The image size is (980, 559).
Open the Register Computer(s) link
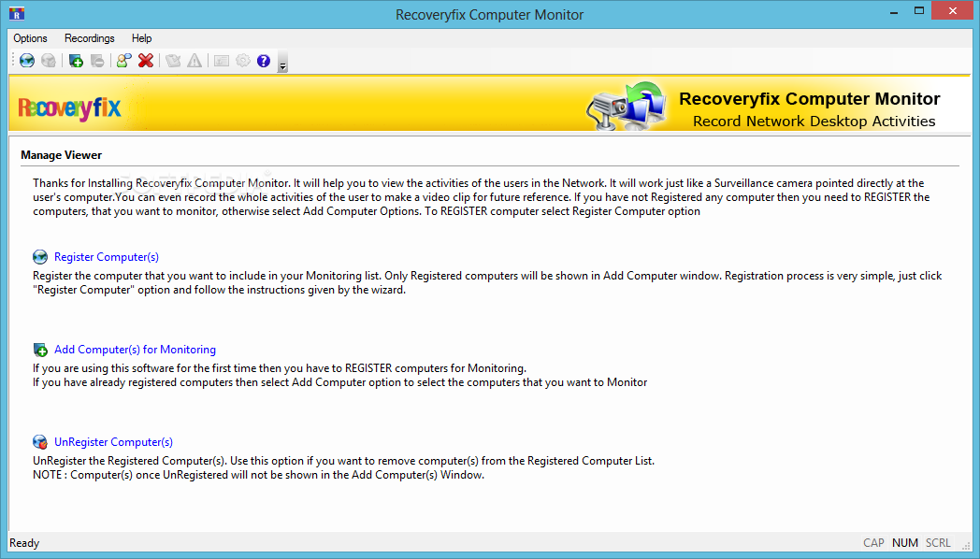pos(107,257)
